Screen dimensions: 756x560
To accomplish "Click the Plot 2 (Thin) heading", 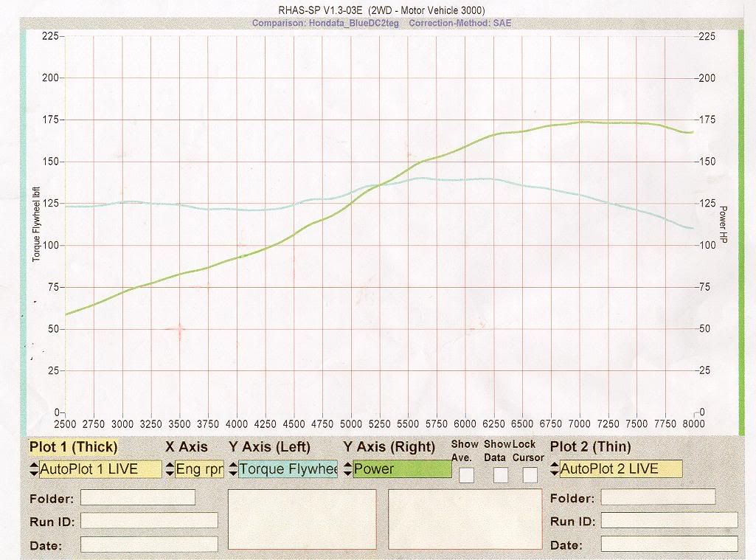I will (591, 447).
